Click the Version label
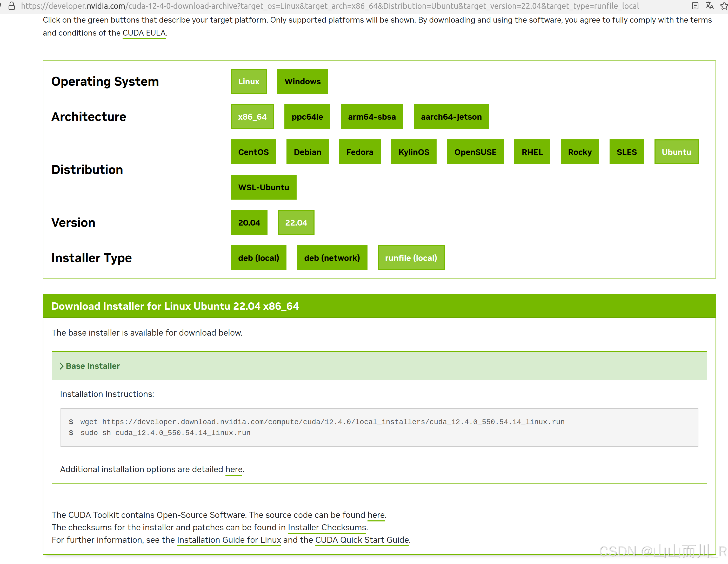The height and width of the screenshot is (564, 728). (73, 222)
